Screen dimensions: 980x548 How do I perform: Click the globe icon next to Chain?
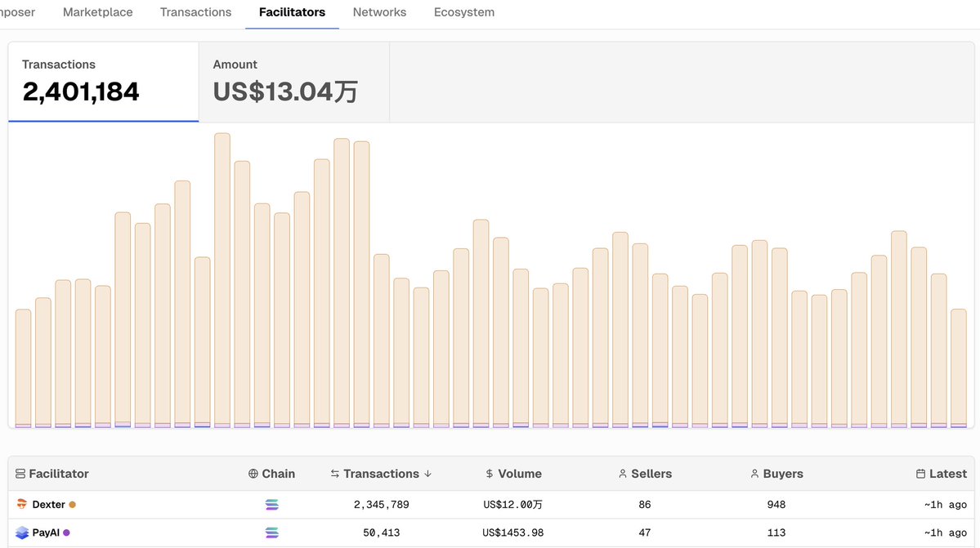[x=253, y=474]
